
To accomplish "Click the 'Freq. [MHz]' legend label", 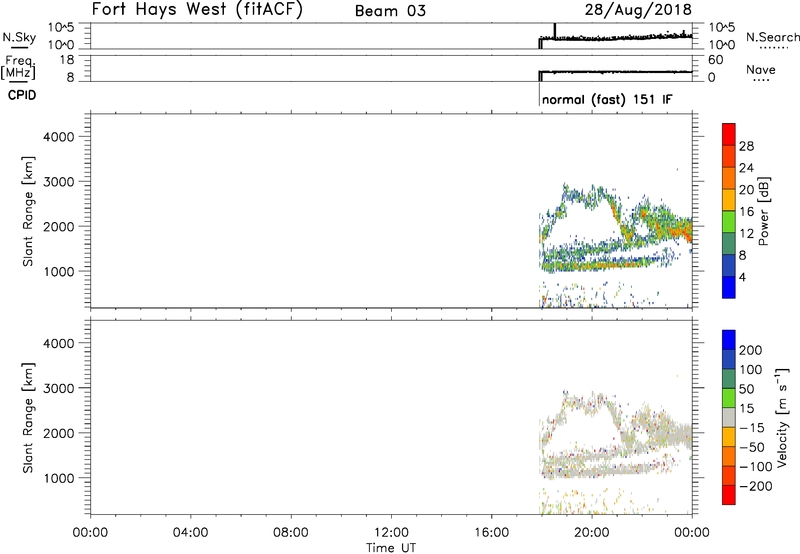I will click(18, 67).
